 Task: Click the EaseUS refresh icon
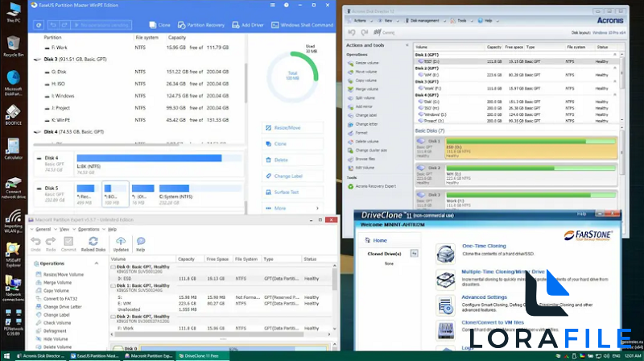click(39, 25)
